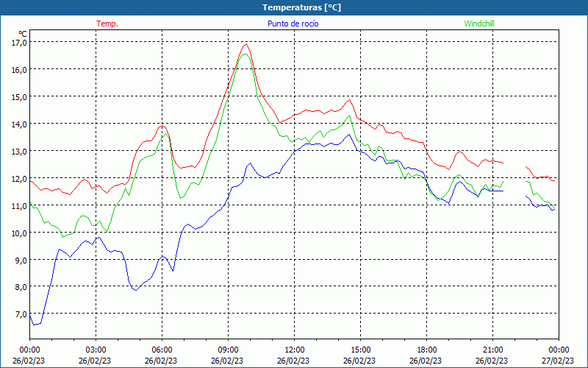588x368 pixels.
Task: Click the Temperaturas [°C] chart title
Action: (x=301, y=7)
